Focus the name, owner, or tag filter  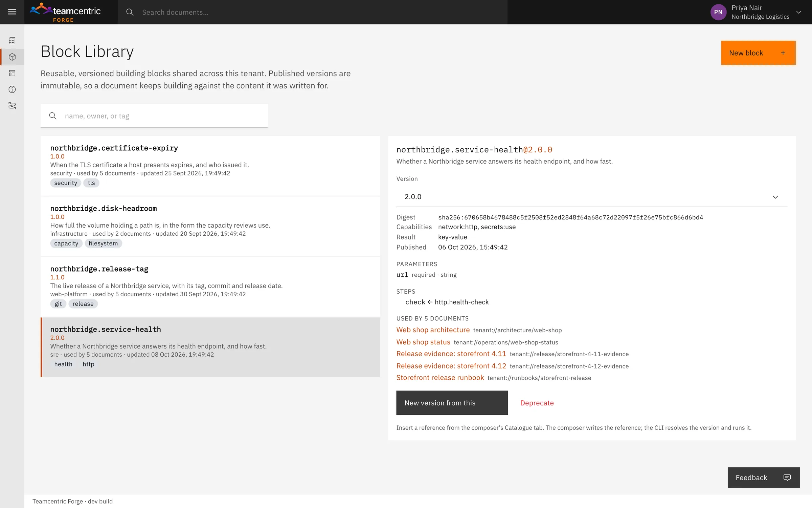click(154, 116)
